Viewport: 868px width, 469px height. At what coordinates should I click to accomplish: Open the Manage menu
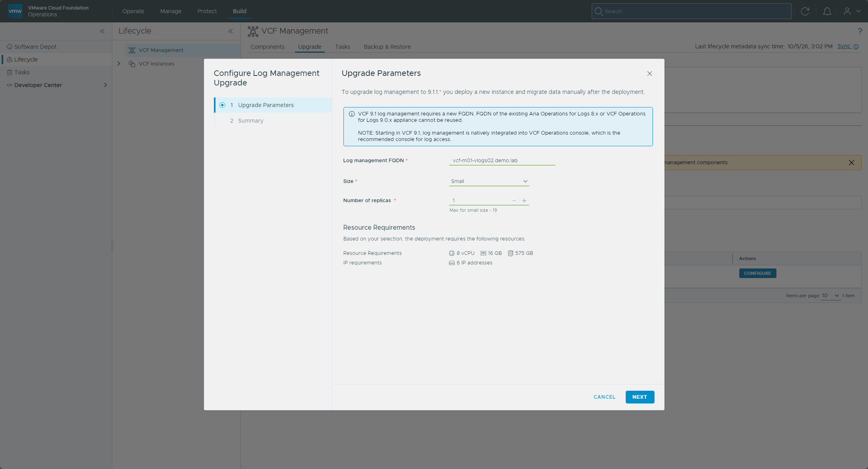171,11
